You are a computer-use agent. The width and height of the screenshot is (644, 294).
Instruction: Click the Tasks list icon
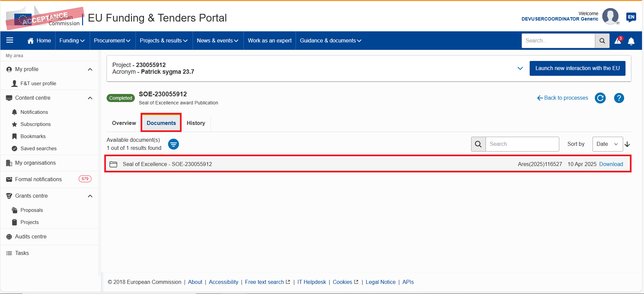pyautogui.click(x=9, y=253)
